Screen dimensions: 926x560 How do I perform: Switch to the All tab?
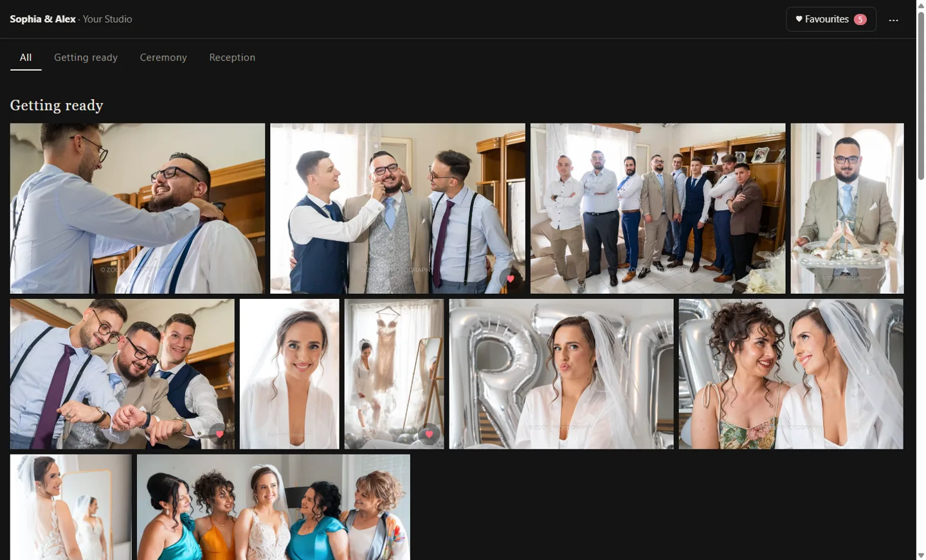(x=26, y=57)
